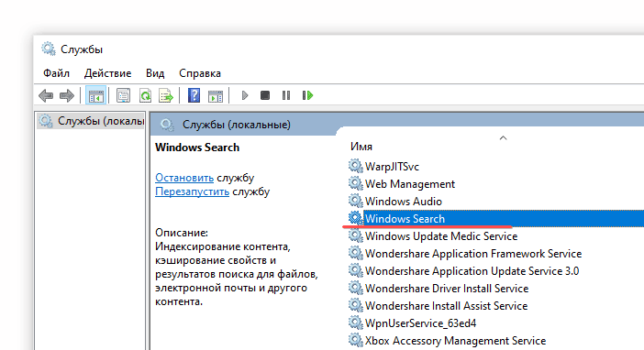
Task: Open the Справка menu
Action: pos(200,73)
